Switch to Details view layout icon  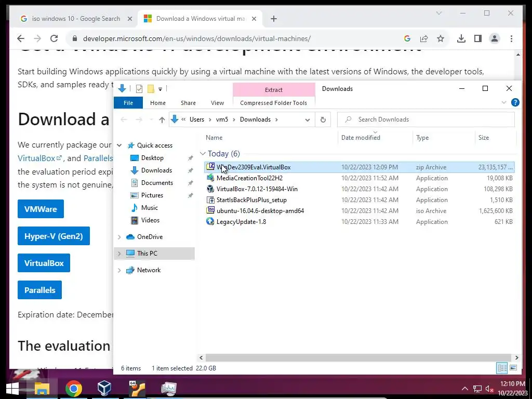[502, 368]
